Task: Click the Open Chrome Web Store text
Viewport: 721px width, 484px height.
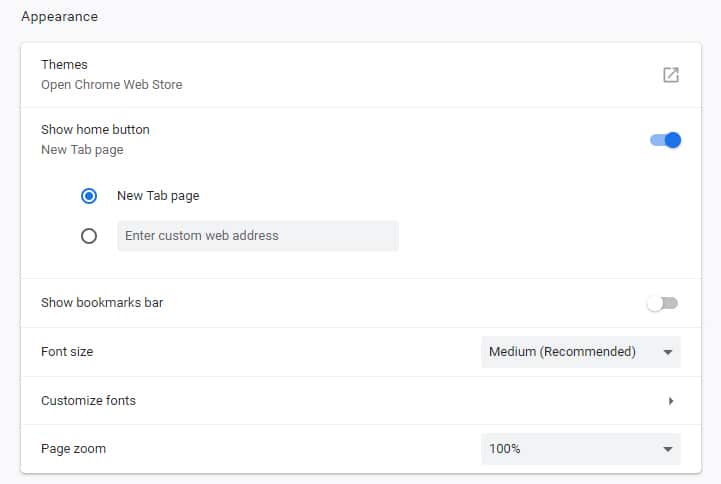Action: coord(111,85)
